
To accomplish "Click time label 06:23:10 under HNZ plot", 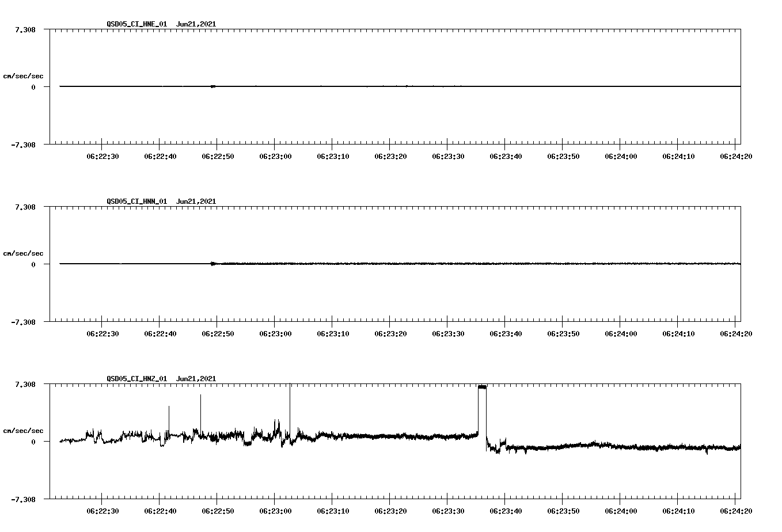I will click(x=333, y=511).
